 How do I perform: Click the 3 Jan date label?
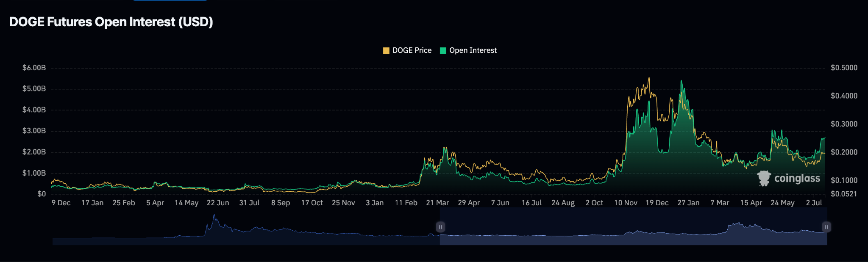375,203
